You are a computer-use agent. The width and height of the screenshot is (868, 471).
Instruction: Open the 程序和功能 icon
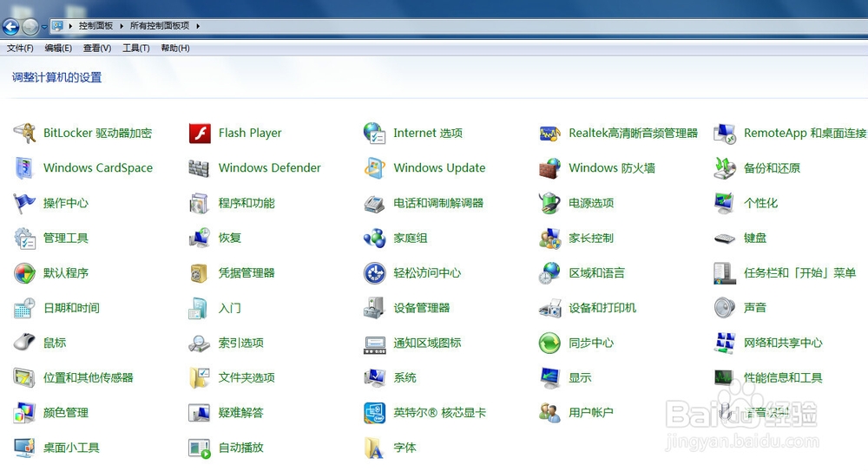[x=200, y=203]
